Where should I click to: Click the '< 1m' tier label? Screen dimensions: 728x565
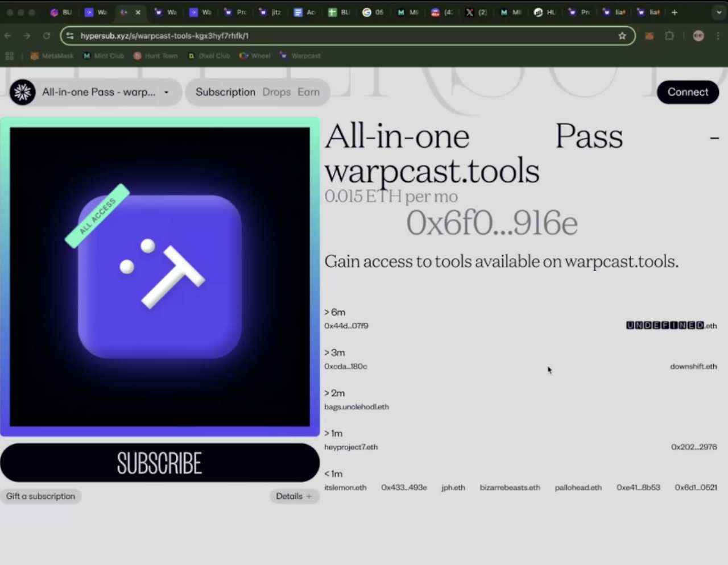(334, 474)
